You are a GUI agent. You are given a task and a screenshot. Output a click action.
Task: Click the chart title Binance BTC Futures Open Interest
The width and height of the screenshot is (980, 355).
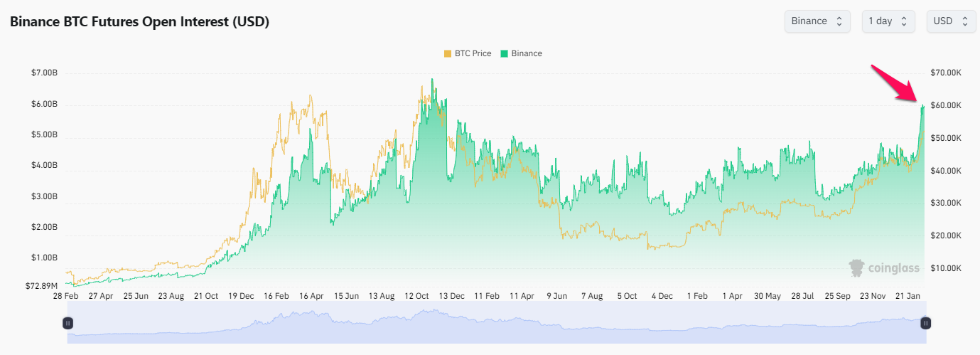click(139, 22)
